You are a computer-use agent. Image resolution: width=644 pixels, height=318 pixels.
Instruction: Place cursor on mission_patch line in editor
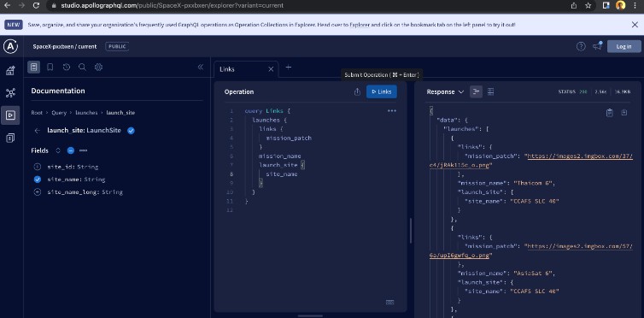click(289, 138)
